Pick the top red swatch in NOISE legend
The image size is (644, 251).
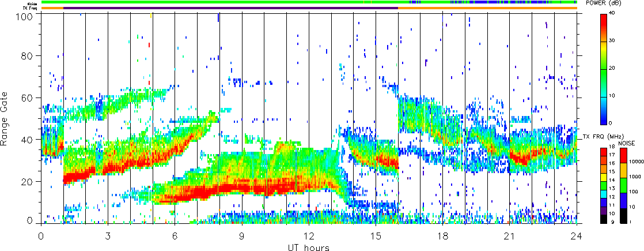pyautogui.click(x=623, y=155)
